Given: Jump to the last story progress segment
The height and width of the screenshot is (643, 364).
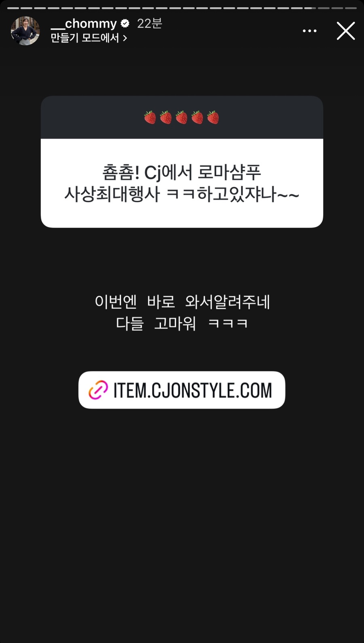Looking at the screenshot, I should 350,8.
